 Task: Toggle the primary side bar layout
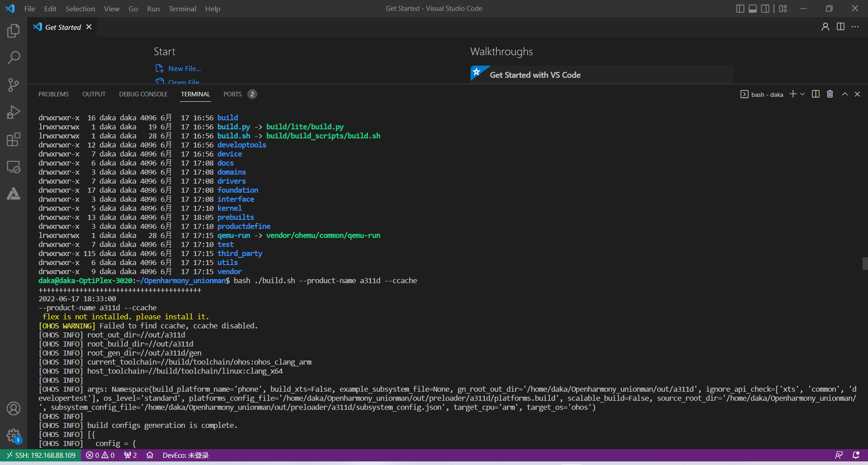point(740,9)
